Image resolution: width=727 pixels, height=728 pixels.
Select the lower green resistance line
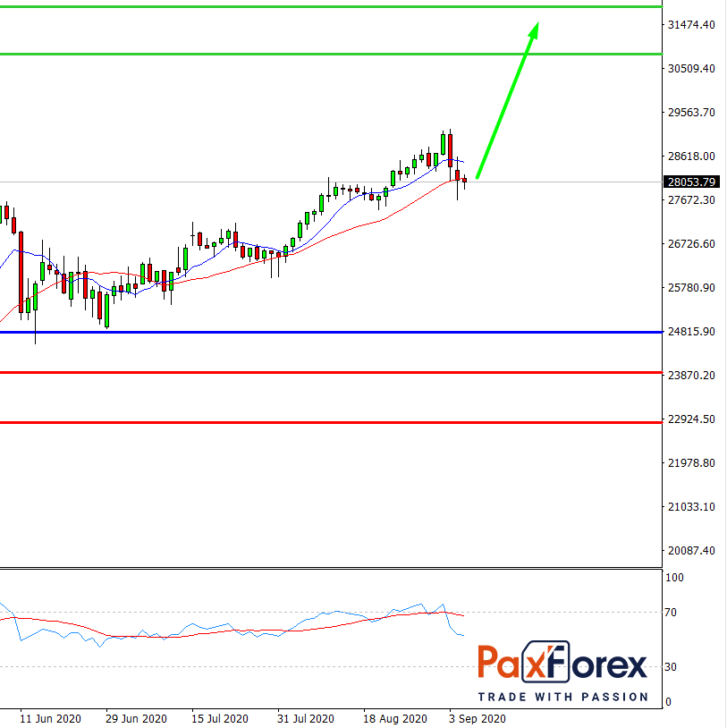(331, 55)
